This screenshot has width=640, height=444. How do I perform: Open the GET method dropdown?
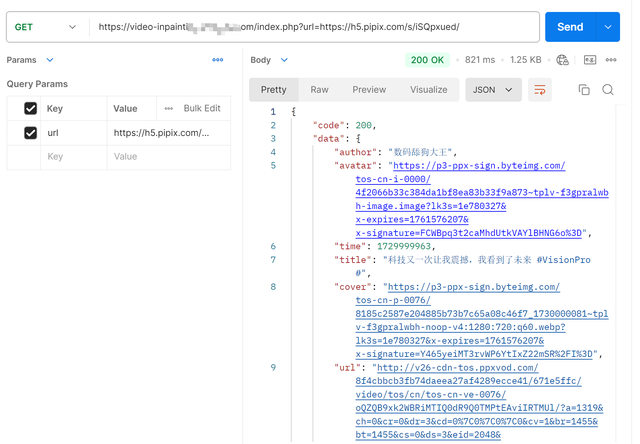pyautogui.click(x=45, y=27)
